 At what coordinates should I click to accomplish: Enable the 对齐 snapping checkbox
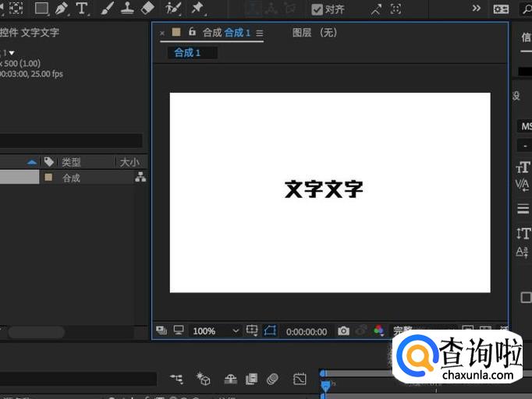click(317, 9)
